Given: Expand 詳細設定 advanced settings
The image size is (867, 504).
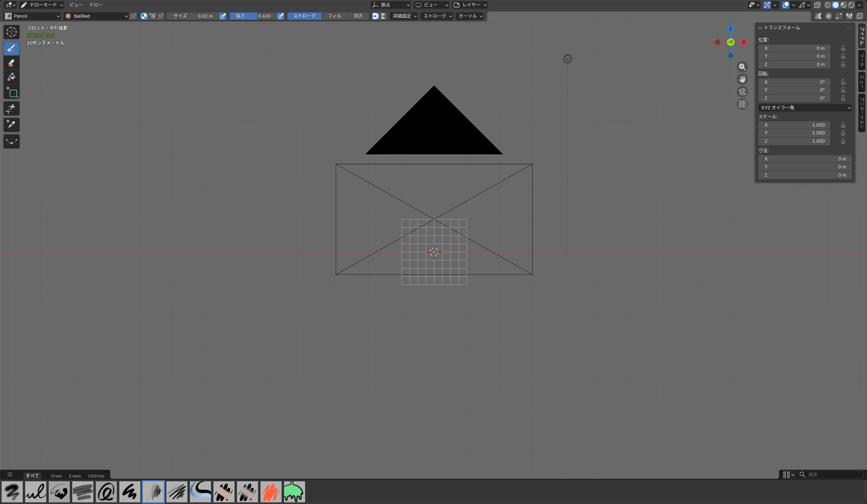Looking at the screenshot, I should (405, 16).
